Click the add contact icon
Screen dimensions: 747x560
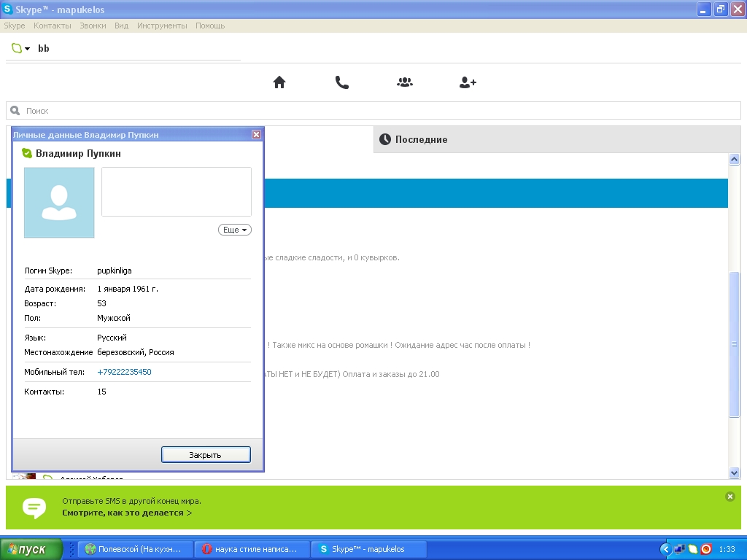pos(468,82)
